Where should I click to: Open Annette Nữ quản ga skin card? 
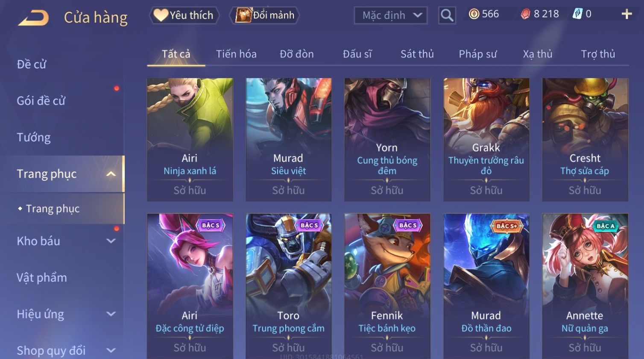585,285
